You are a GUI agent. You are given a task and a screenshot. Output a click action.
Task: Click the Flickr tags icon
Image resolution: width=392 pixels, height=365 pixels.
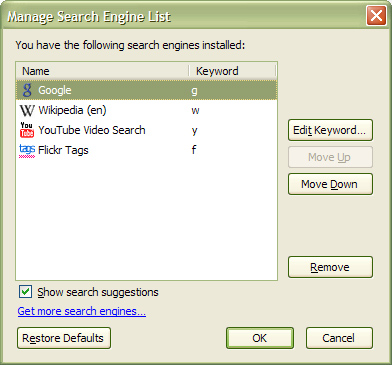click(x=27, y=151)
